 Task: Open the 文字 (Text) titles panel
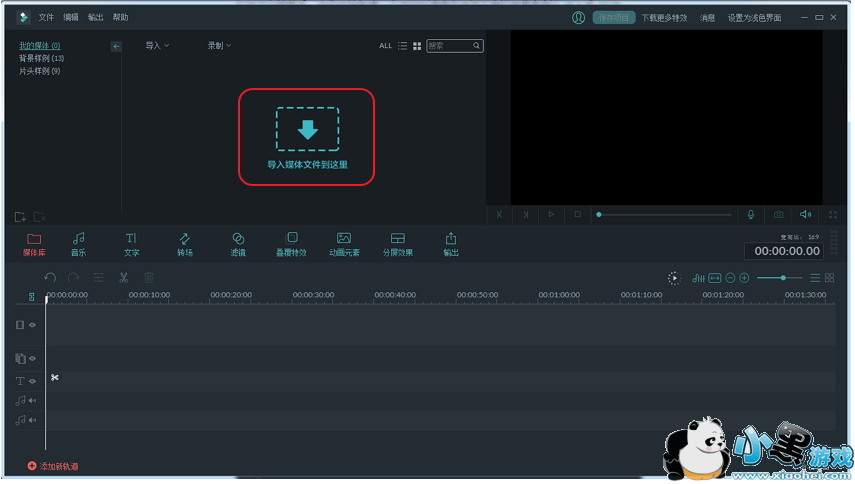pyautogui.click(x=131, y=243)
